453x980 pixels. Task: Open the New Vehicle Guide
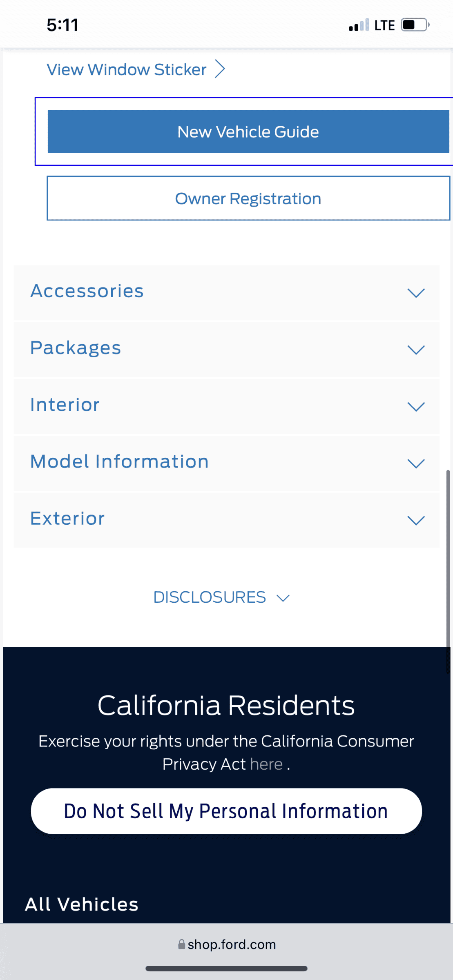pos(248,131)
